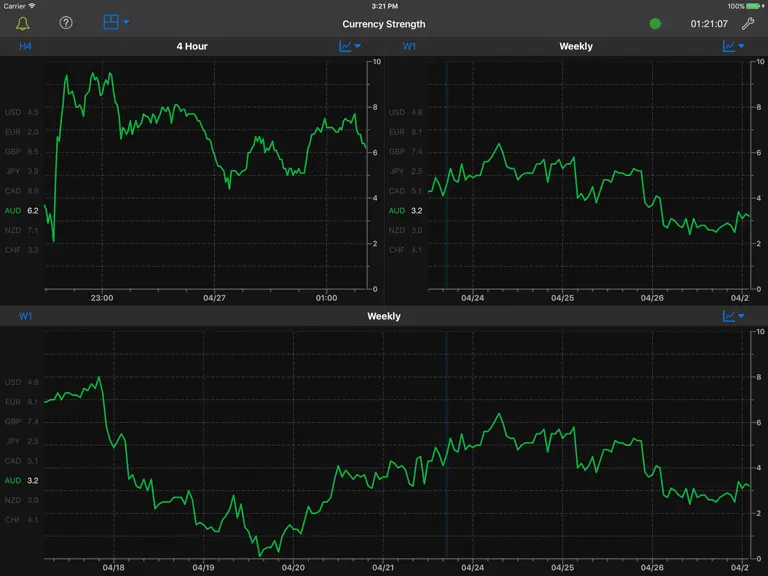Toggle AUD 6.2 line in the 4 Hour panel
This screenshot has height=576, width=768.
click(x=22, y=211)
